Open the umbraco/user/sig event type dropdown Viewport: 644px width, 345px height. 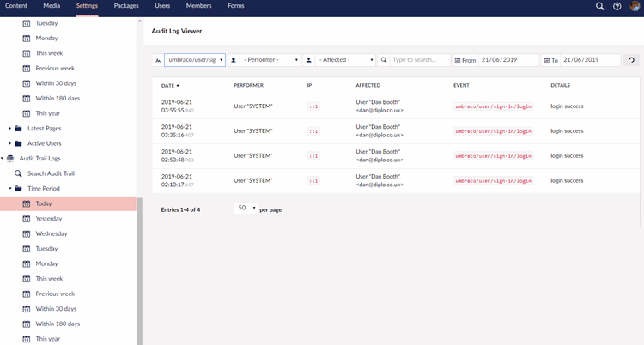click(195, 60)
